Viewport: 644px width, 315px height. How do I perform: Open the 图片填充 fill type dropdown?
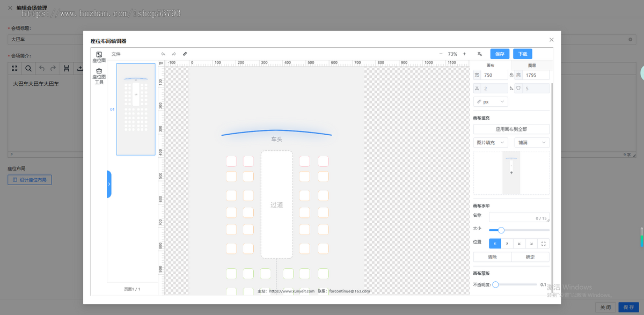click(x=491, y=143)
